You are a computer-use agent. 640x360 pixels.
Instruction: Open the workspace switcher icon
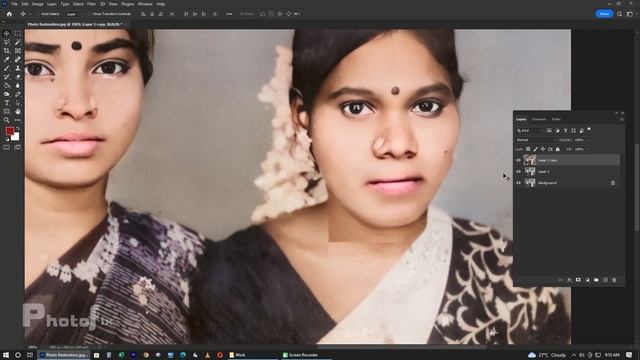630,14
